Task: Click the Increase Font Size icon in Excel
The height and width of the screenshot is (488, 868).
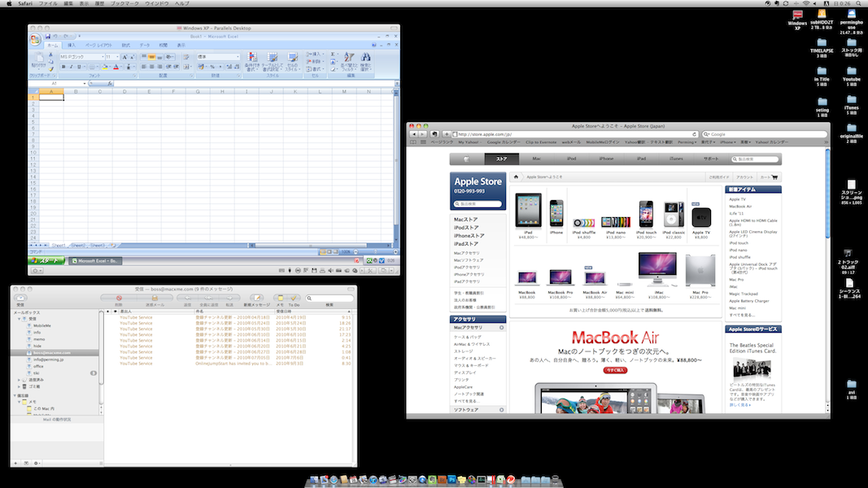Action: click(x=124, y=57)
